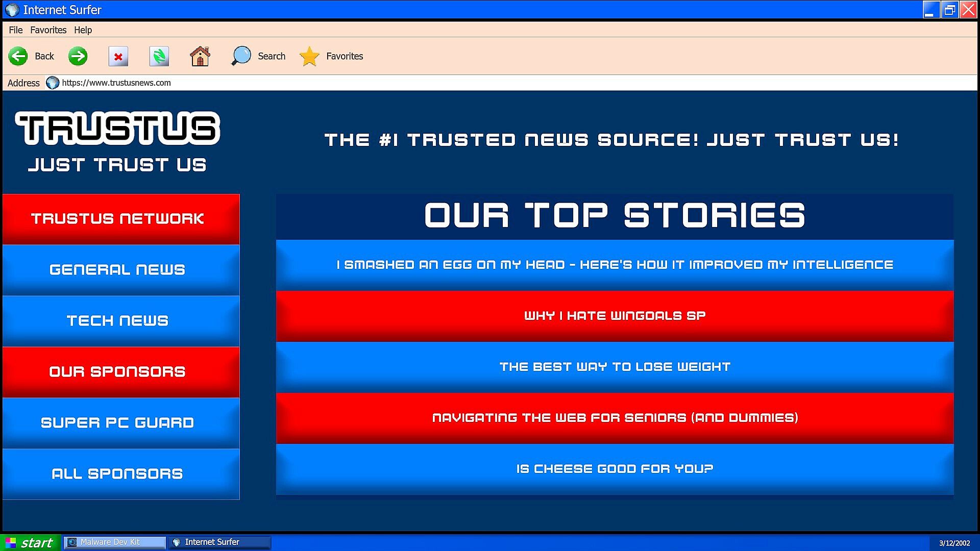Click the Refresh page icon

coord(159,56)
